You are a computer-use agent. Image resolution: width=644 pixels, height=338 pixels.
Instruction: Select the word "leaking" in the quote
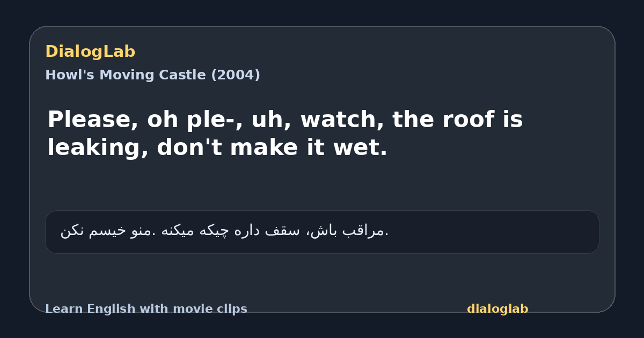tap(98, 148)
